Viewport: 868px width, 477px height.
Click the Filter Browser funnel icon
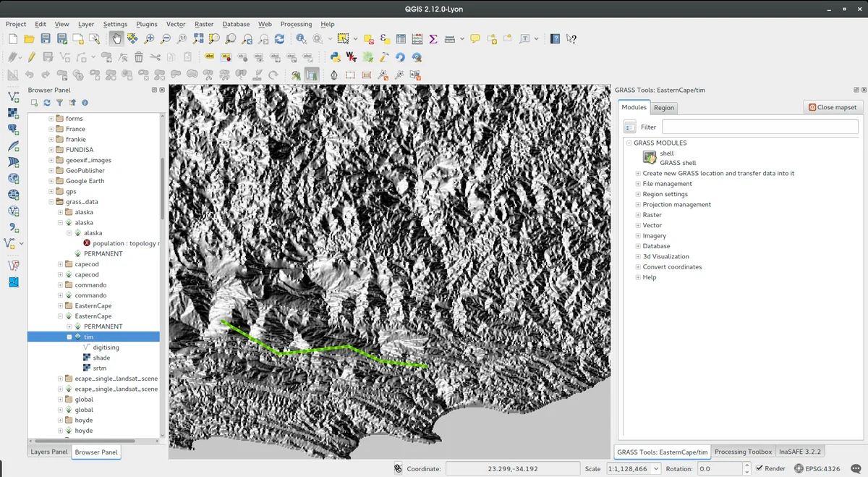60,103
